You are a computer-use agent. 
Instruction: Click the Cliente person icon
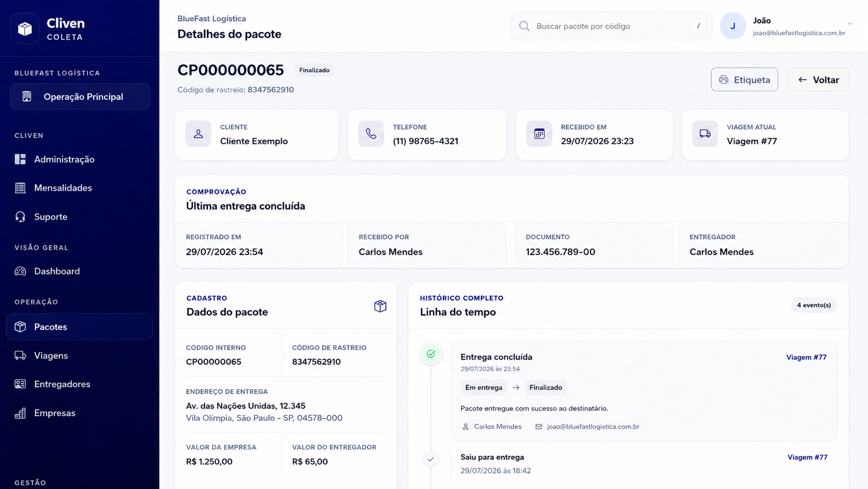pos(198,134)
